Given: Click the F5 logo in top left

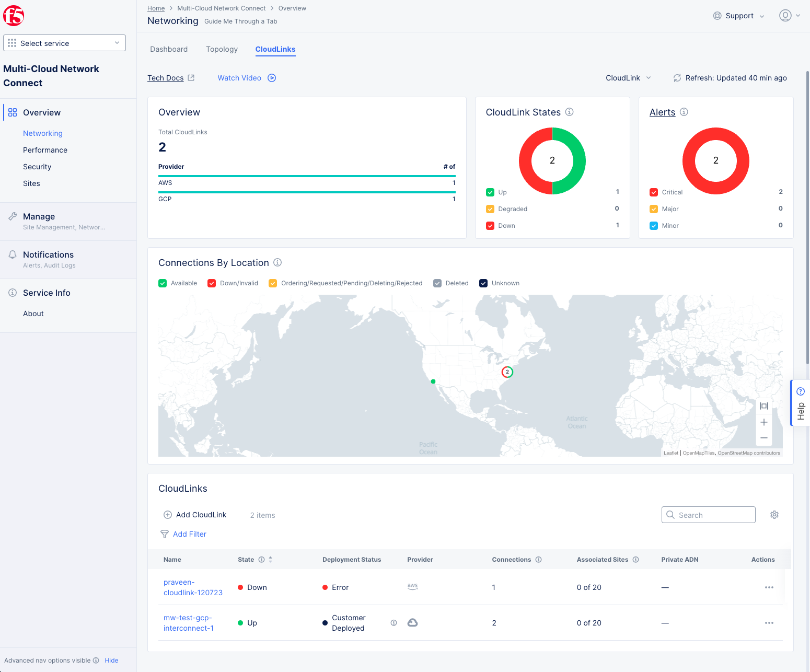Looking at the screenshot, I should (x=14, y=15).
